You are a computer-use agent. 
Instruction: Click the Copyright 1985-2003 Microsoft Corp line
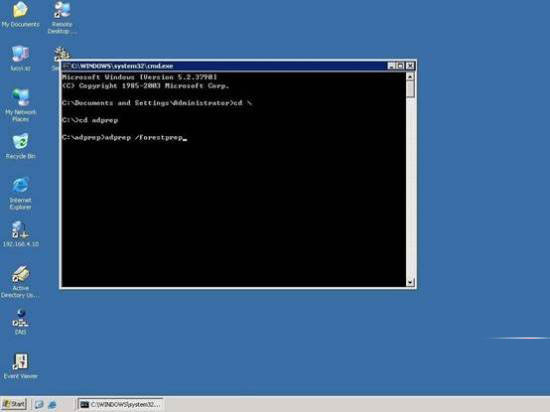[x=146, y=86]
